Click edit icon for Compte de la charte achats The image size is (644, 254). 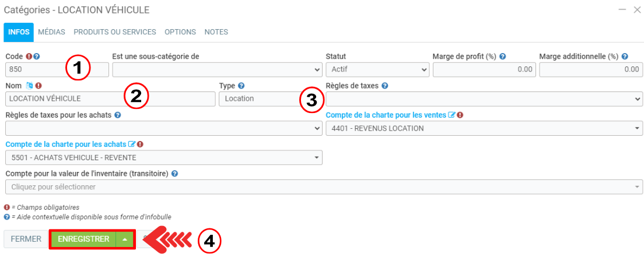pos(131,144)
